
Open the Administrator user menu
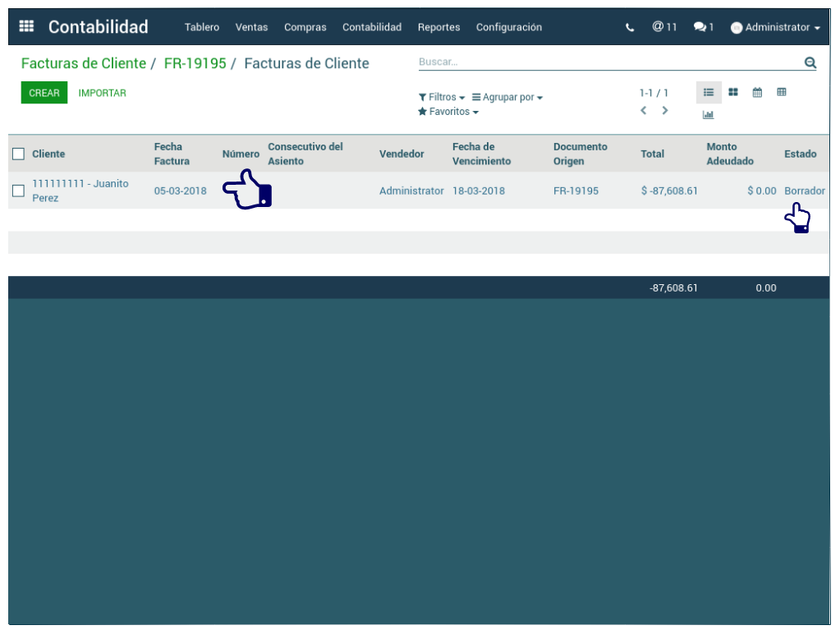click(x=775, y=27)
